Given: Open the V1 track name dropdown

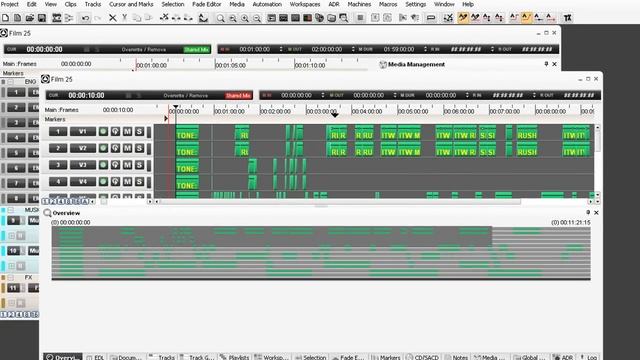Looking at the screenshot, I should click(x=83, y=131).
